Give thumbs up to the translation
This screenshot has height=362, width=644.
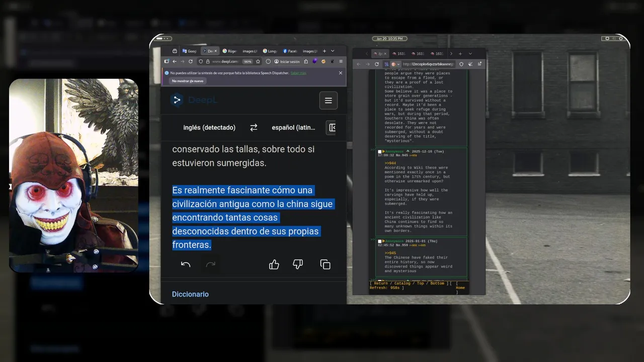(274, 264)
